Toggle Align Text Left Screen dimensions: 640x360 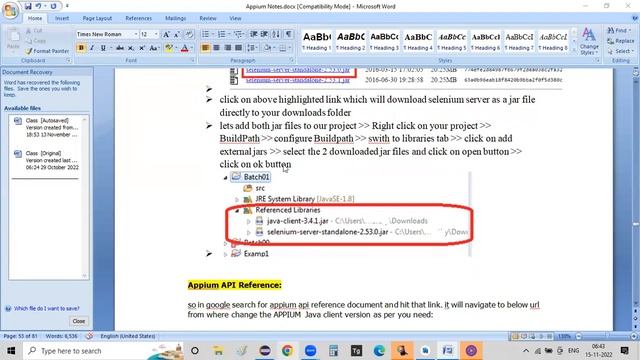pos(205,48)
